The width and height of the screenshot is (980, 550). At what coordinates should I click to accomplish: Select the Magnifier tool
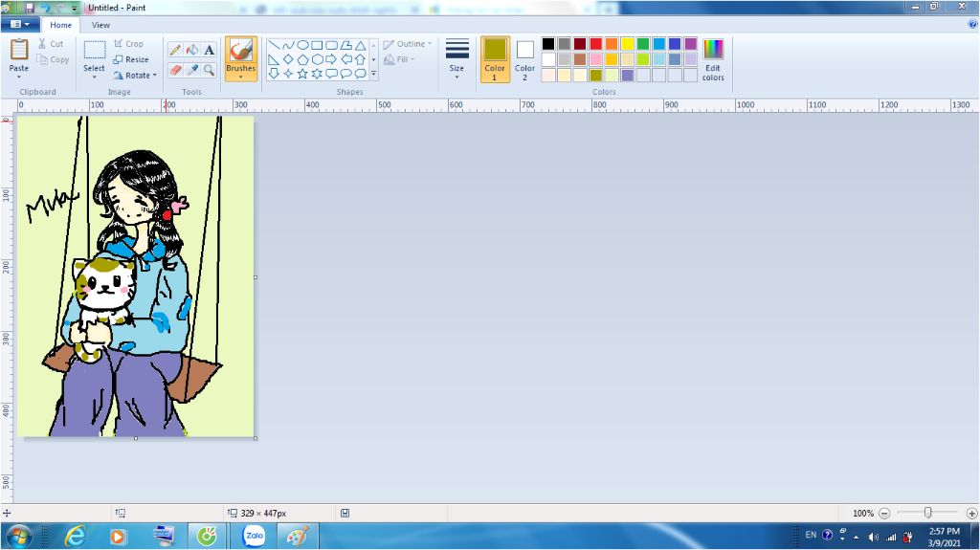pyautogui.click(x=210, y=70)
